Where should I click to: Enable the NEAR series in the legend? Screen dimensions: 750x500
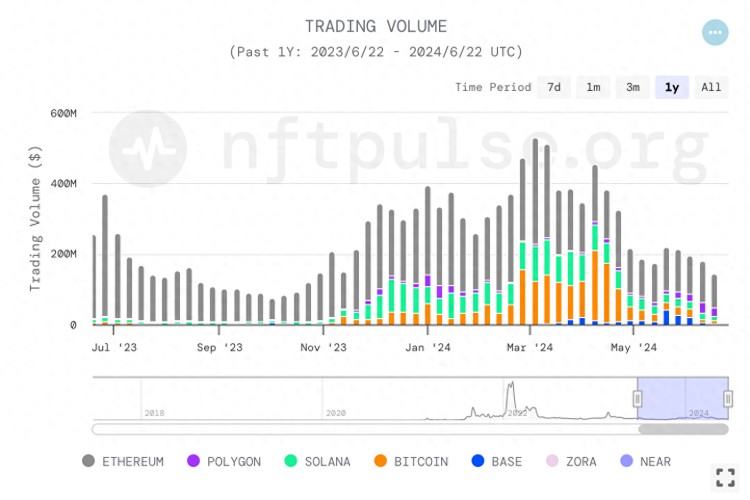point(646,461)
